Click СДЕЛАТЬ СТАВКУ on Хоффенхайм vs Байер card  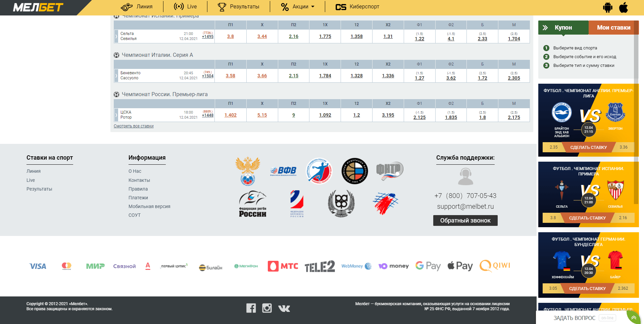point(587,288)
